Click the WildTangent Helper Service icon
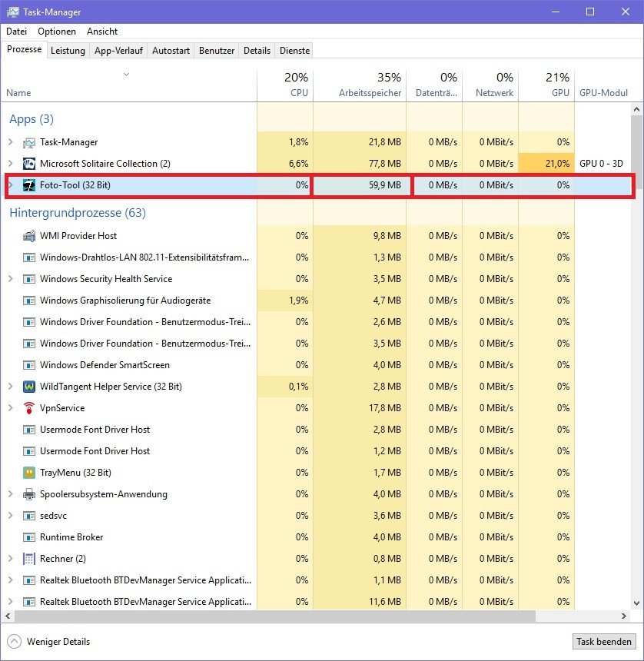This screenshot has height=661, width=644. tap(28, 387)
